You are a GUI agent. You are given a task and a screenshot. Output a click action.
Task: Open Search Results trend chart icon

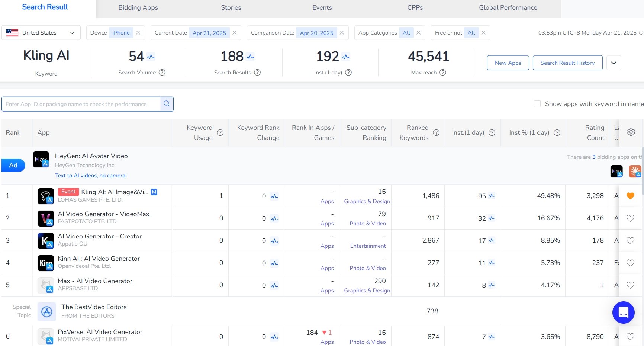click(250, 57)
